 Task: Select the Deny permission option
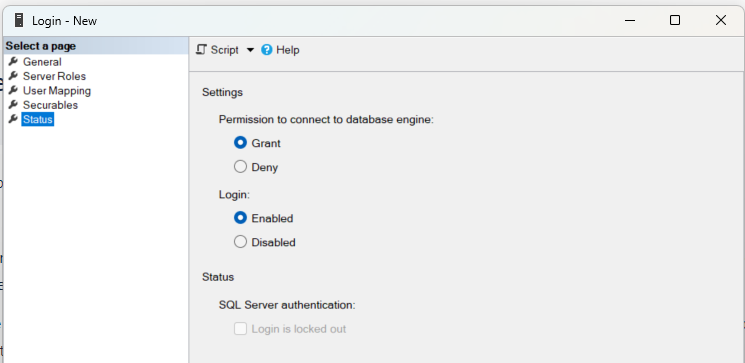(x=240, y=167)
